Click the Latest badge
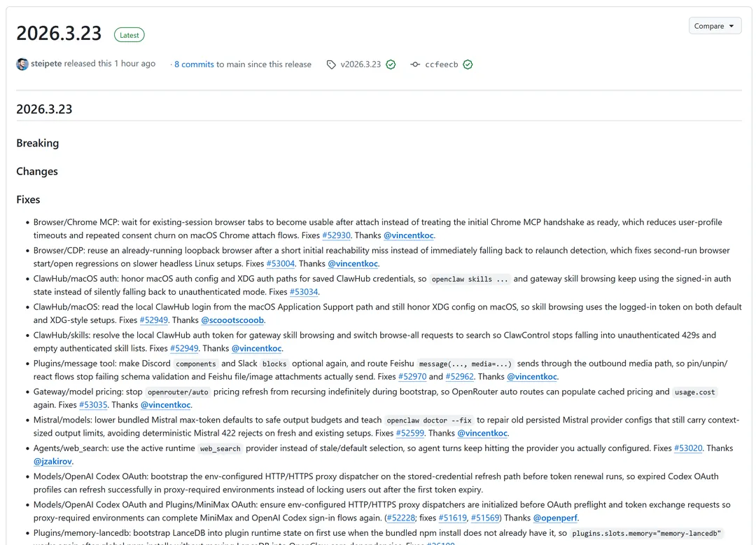The image size is (756, 545). coord(129,35)
